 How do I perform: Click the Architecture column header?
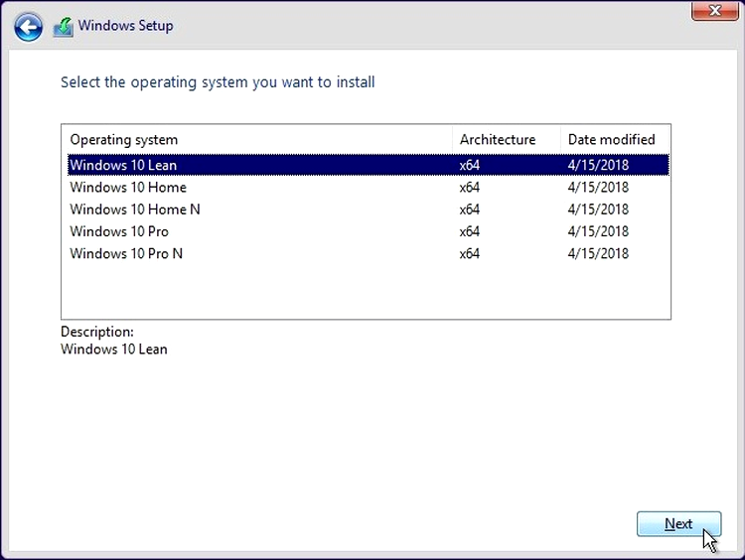498,140
